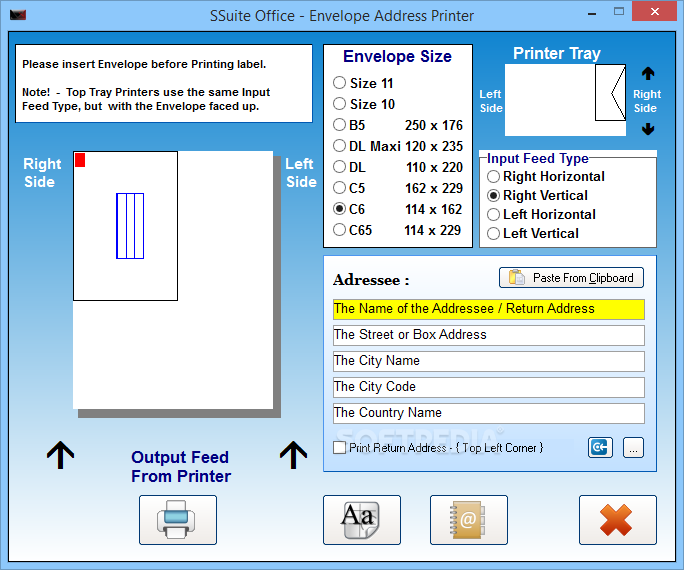Click the City Name field
The image size is (684, 570).
coord(489,361)
